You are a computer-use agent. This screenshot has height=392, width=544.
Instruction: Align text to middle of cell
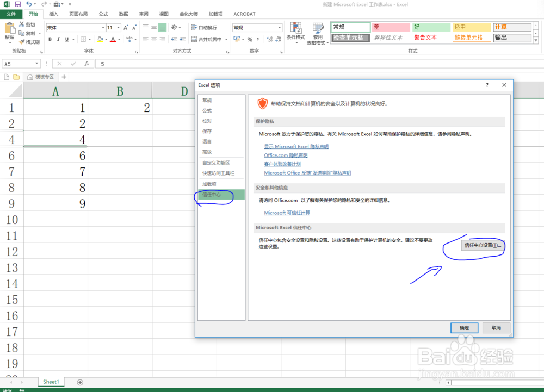click(154, 27)
